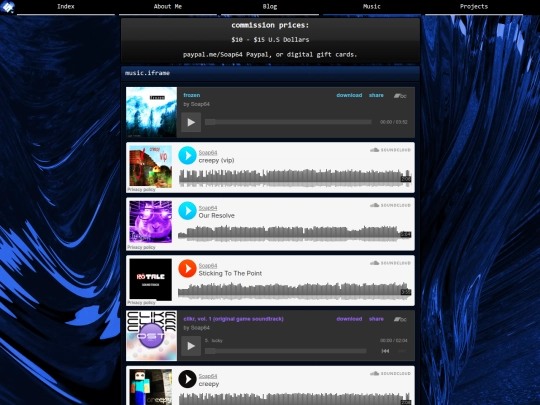Play clikr vol. 1 Bandcamp album
540x405 pixels.
191,346
